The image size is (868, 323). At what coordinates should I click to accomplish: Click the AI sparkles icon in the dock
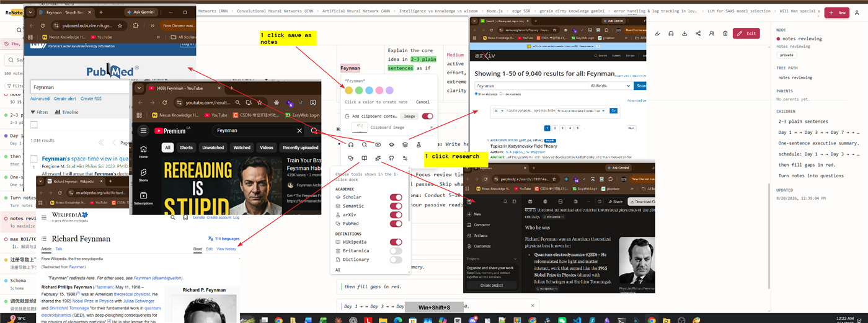[378, 158]
